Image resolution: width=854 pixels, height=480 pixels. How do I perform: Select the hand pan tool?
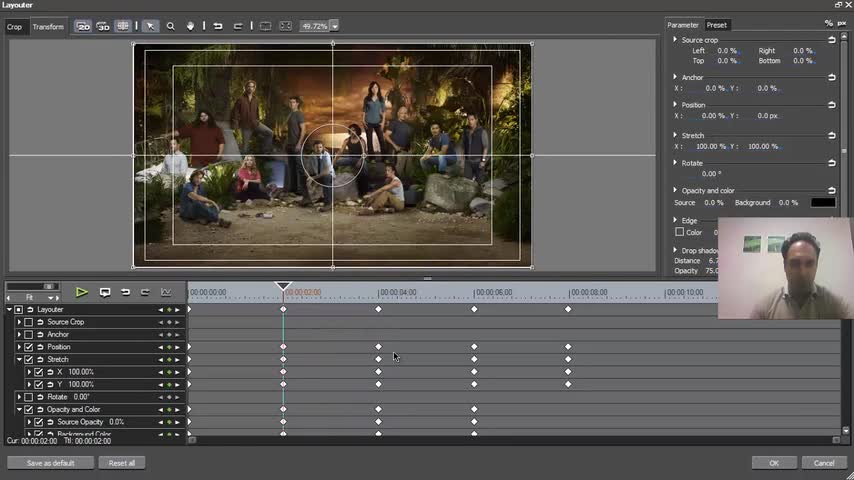190,26
